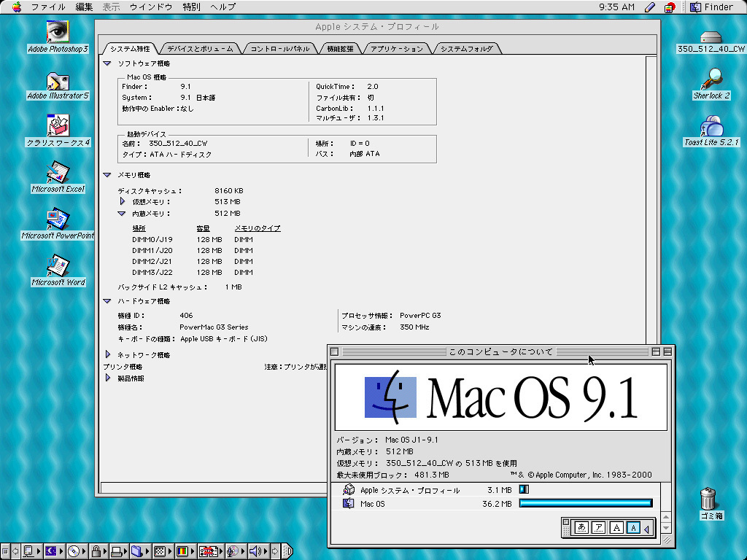Collapse the ソフトウェア概略 section

pyautogui.click(x=107, y=63)
